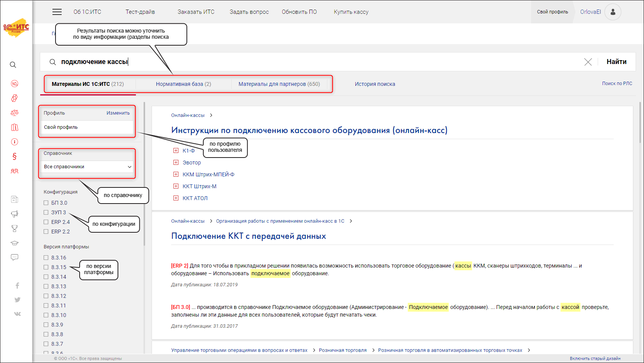Click the filter panel vertical scrollbar
The image size is (644, 363).
click(144, 174)
